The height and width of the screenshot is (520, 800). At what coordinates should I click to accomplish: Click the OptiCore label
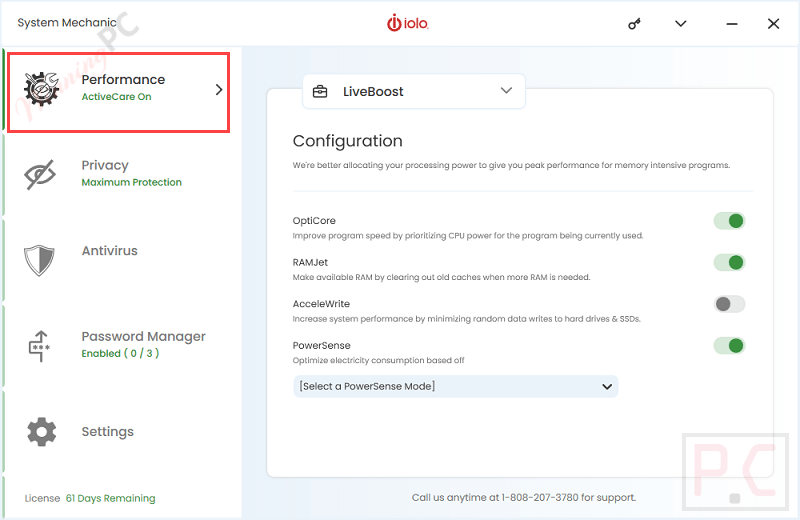click(x=314, y=220)
